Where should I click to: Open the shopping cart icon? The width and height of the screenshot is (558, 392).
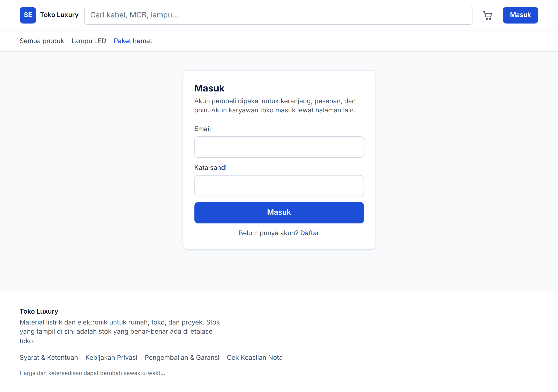[488, 15]
